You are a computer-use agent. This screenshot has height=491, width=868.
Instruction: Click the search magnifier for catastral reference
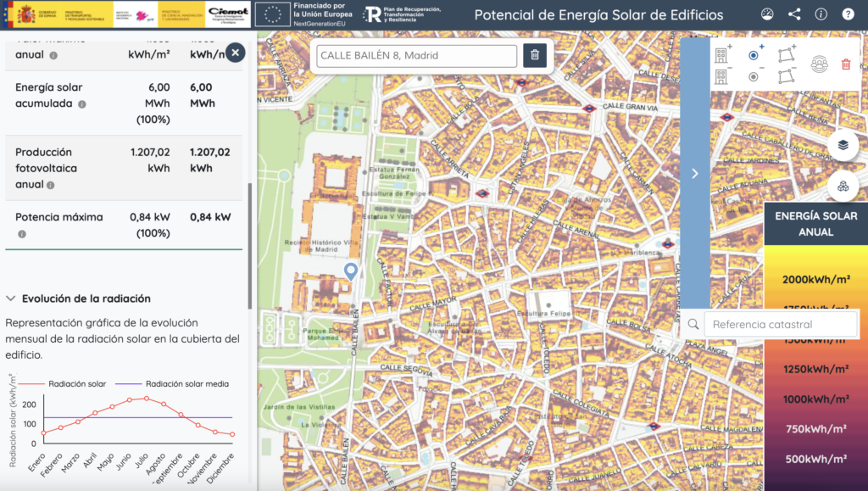pyautogui.click(x=693, y=325)
